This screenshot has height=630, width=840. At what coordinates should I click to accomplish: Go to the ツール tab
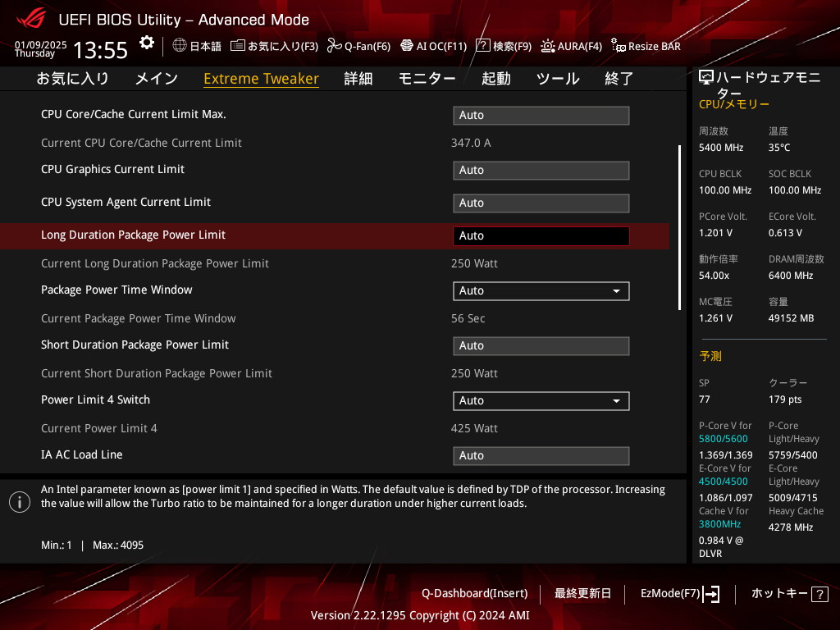(558, 79)
